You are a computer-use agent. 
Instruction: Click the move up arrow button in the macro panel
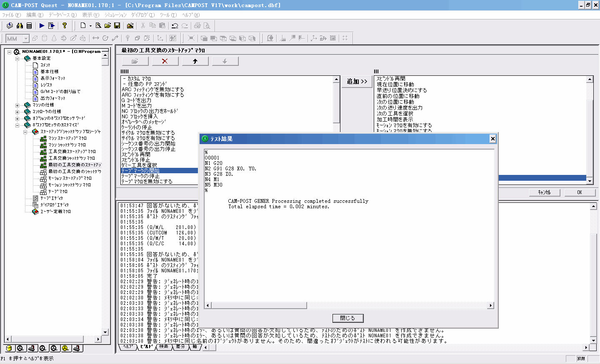[195, 61]
